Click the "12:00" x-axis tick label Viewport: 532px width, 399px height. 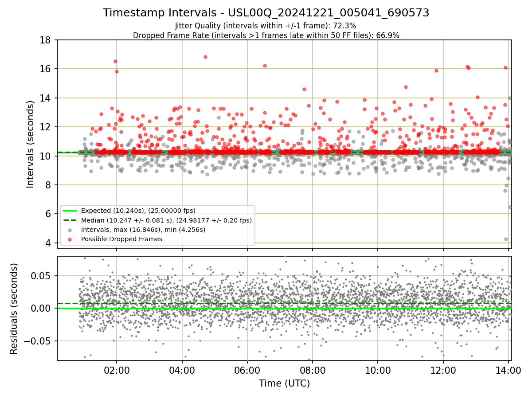[443, 370]
